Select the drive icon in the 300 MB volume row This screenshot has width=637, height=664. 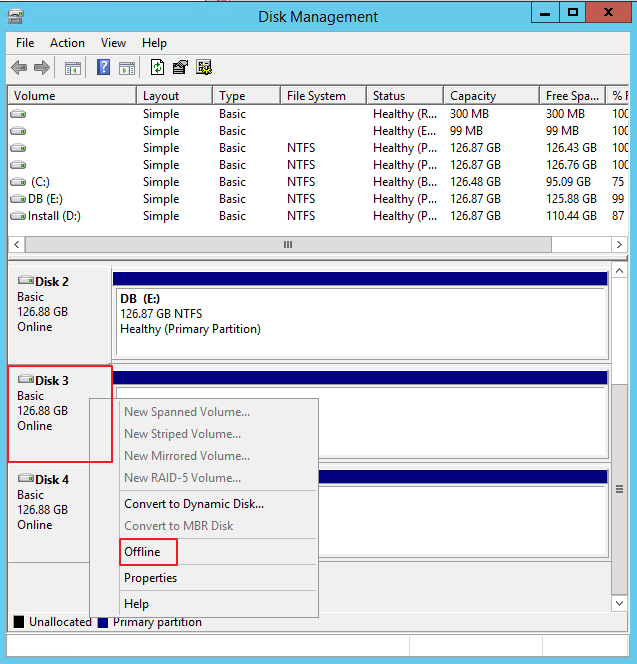click(x=18, y=114)
